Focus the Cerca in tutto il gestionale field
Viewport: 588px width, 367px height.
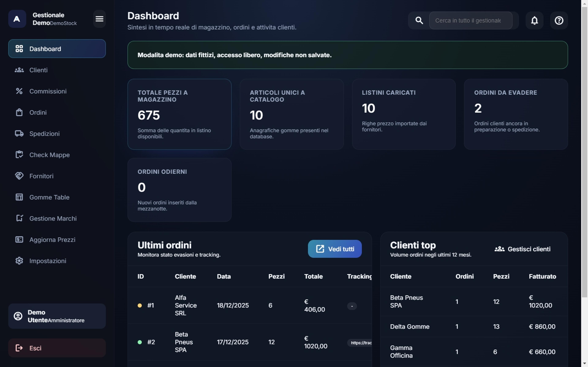click(471, 20)
